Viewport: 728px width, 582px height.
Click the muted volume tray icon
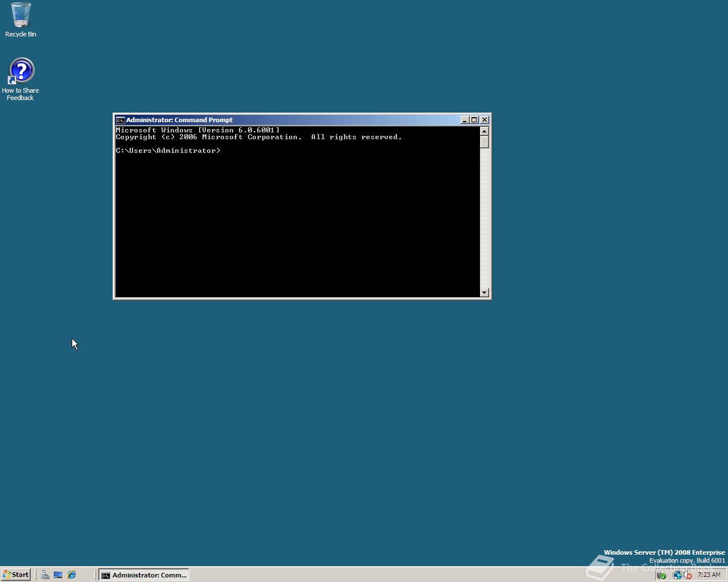pyautogui.click(x=687, y=575)
